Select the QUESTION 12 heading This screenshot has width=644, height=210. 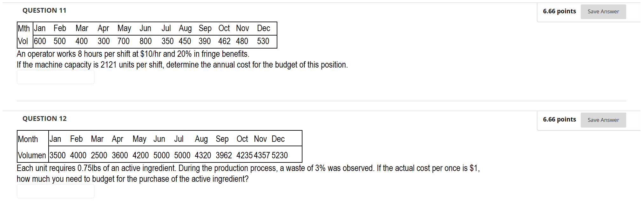coord(44,118)
